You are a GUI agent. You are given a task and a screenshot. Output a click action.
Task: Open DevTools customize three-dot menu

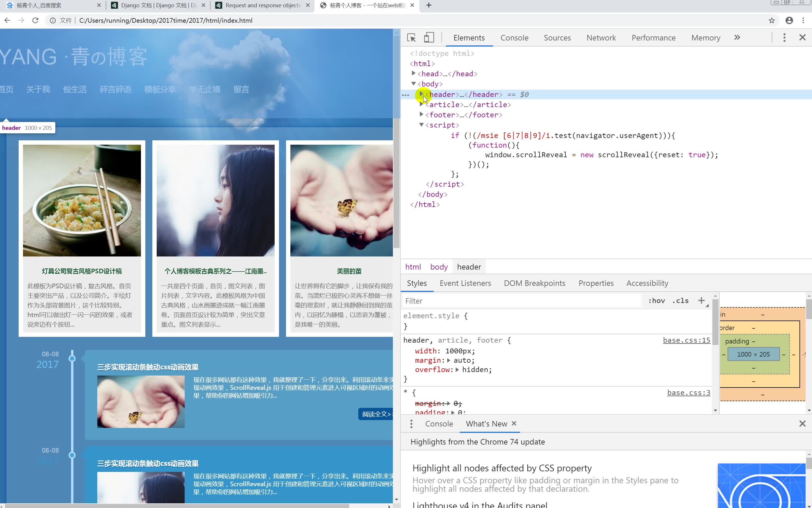coord(784,38)
